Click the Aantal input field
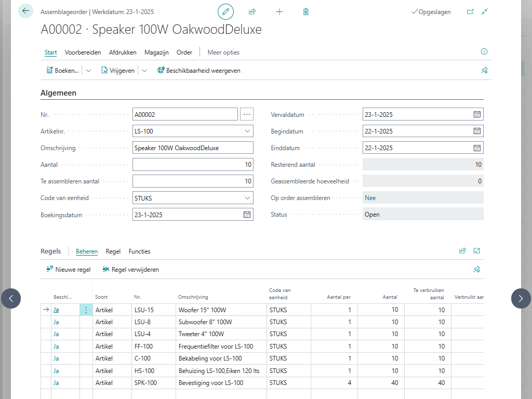The image size is (532, 399). pyautogui.click(x=192, y=165)
